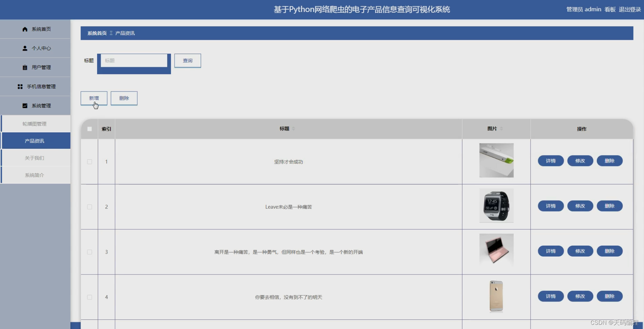The image size is (644, 329).
Task: Click 详情 for row 2 Leave未必是一种痛苦
Action: (551, 206)
